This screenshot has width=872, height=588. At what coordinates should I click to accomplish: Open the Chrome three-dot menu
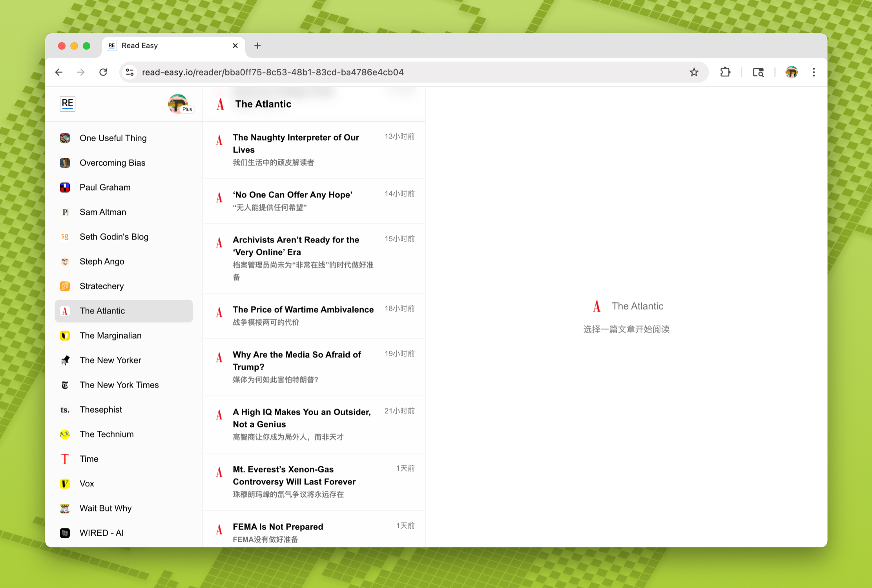[x=814, y=72]
